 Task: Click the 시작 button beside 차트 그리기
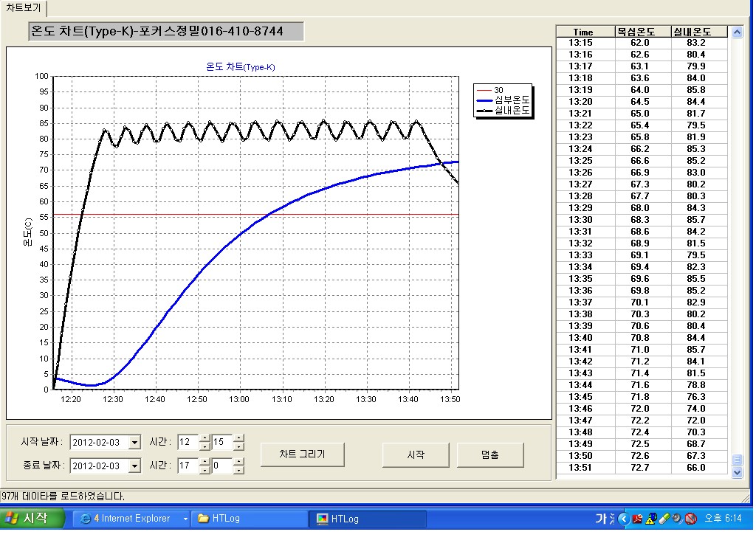coord(416,454)
